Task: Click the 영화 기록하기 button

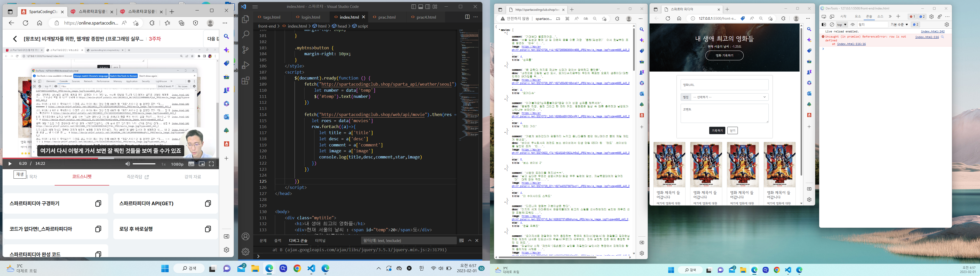Action: point(724,56)
